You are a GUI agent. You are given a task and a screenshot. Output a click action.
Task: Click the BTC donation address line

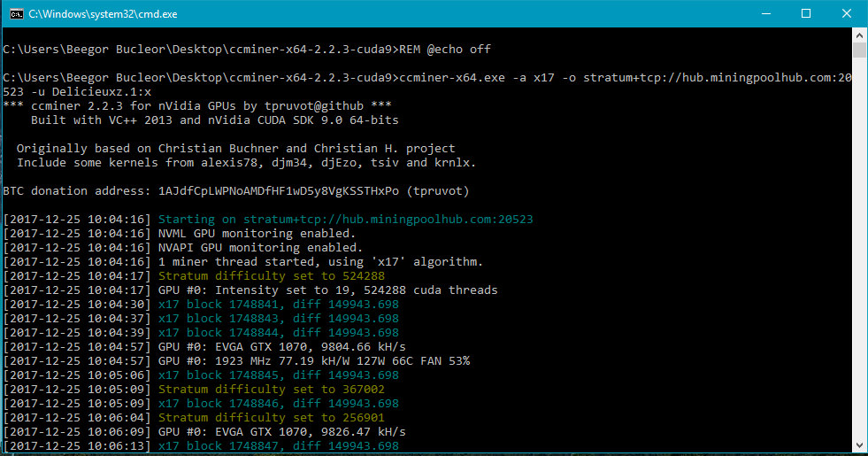(x=236, y=191)
